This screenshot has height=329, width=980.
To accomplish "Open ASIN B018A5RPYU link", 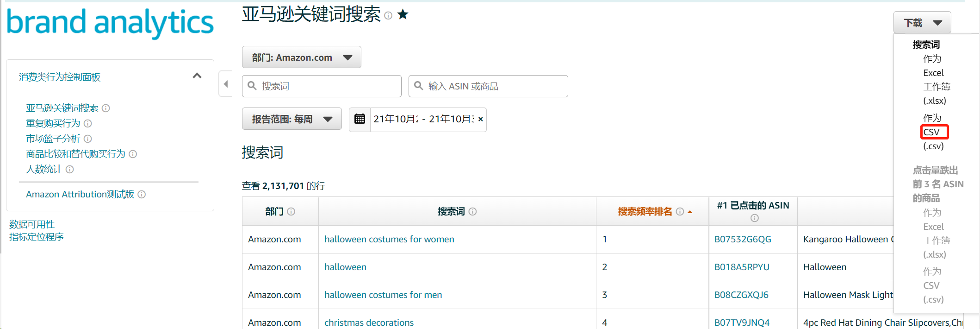I will pos(742,267).
